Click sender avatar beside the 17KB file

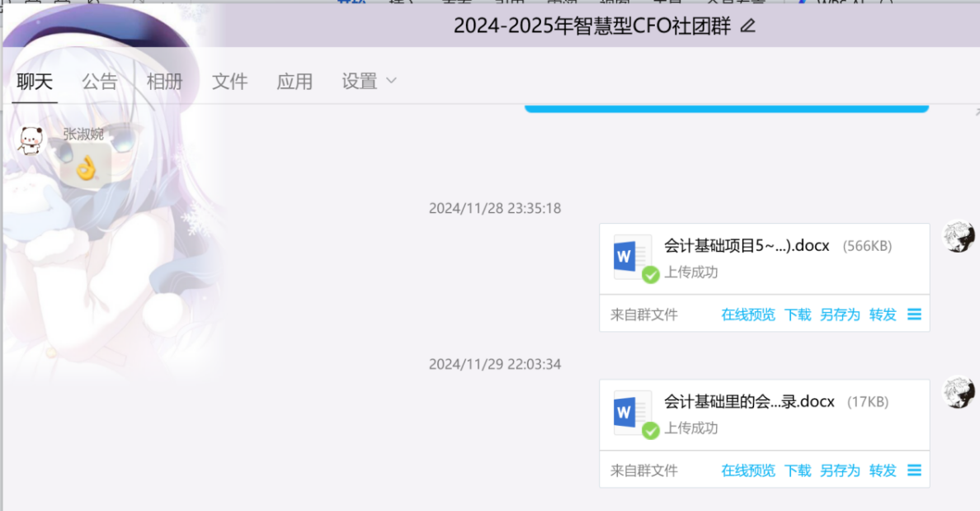point(959,393)
